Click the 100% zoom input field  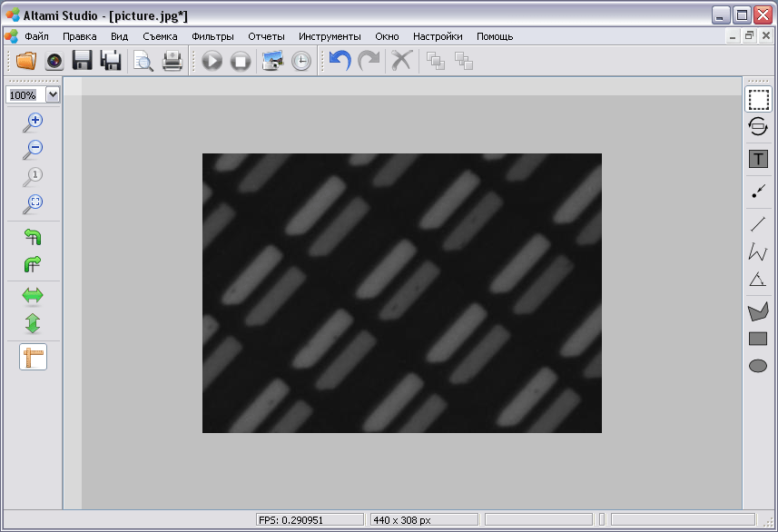[x=25, y=94]
